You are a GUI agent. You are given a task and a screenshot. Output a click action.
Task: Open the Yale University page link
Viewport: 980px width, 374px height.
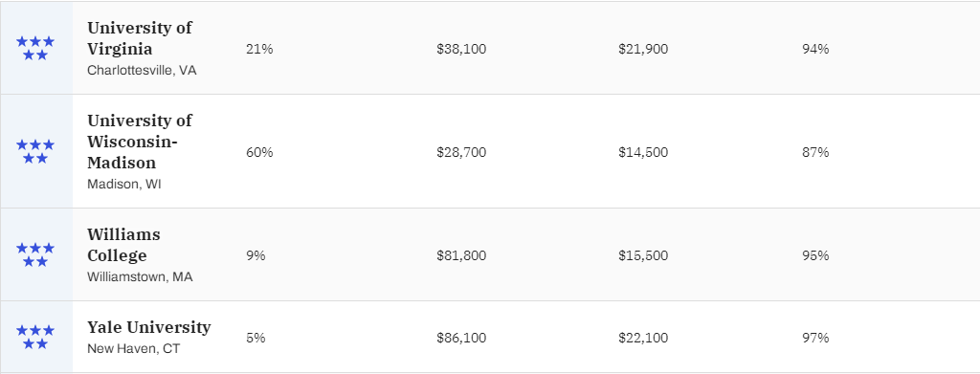point(148,327)
